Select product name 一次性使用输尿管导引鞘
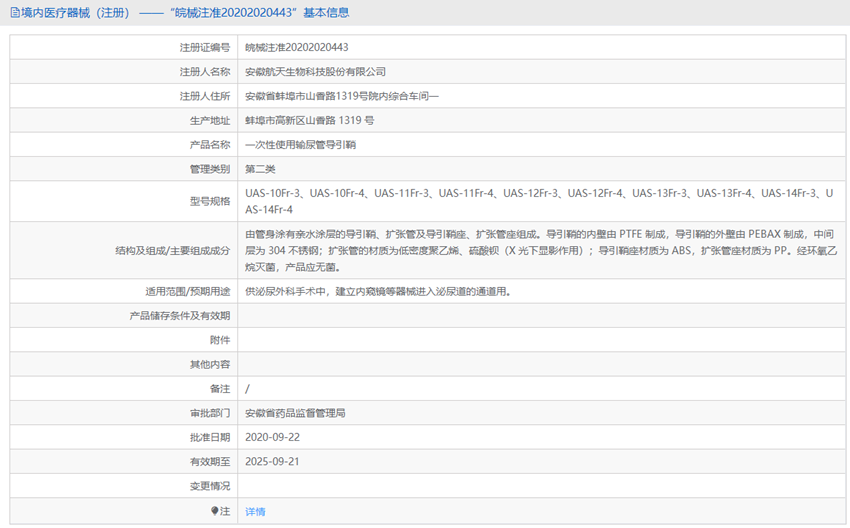The height and width of the screenshot is (528, 850). [300, 145]
